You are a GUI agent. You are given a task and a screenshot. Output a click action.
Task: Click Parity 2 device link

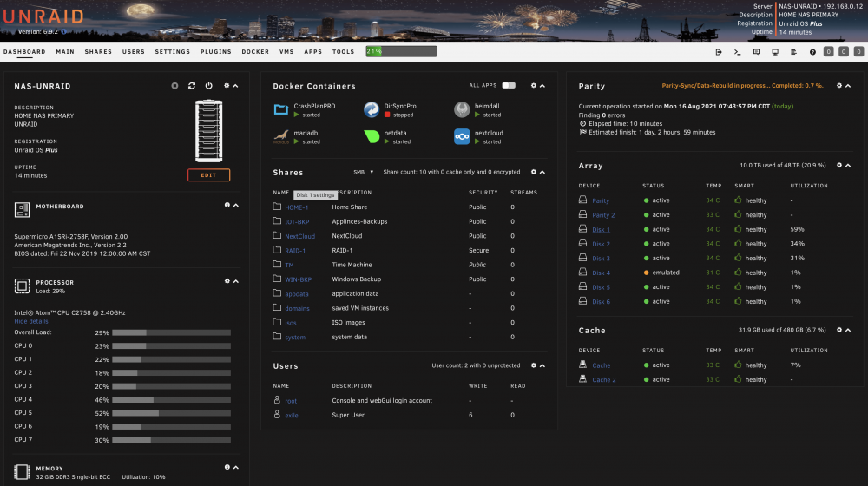(603, 215)
